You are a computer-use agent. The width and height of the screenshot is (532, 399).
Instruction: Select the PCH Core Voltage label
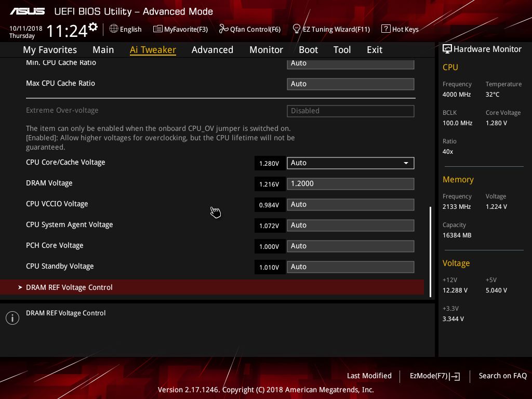tap(55, 245)
